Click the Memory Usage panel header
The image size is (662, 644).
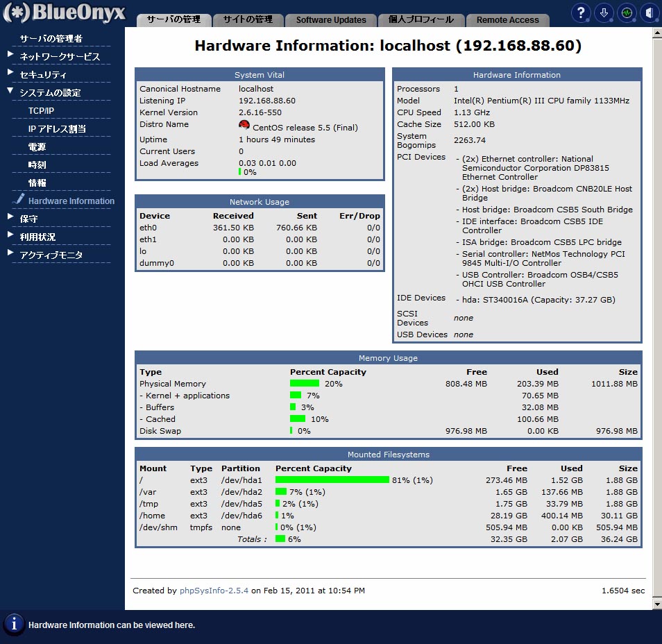(389, 358)
